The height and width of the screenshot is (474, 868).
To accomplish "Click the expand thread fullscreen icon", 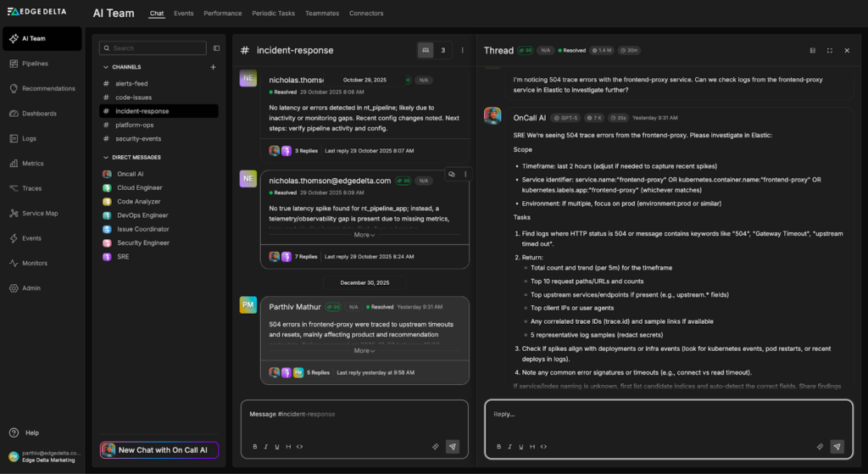I will pos(829,51).
